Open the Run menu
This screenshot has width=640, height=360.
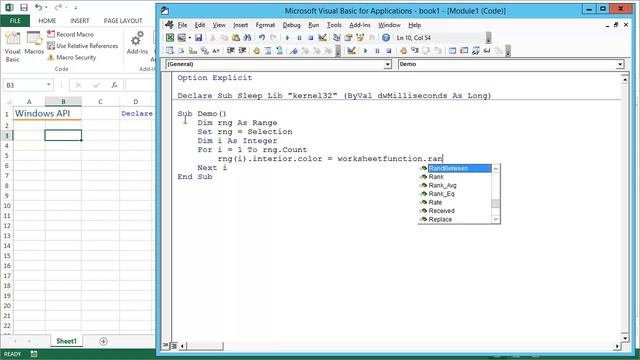point(313,25)
